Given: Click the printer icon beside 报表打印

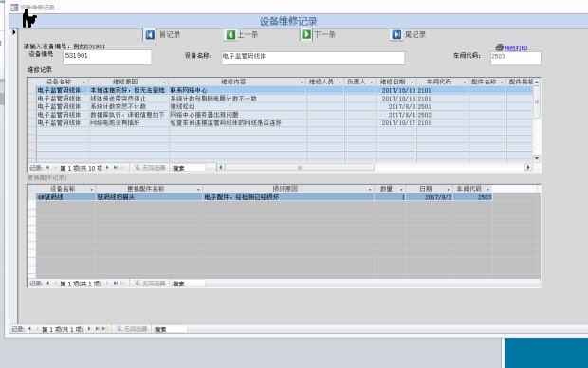Looking at the screenshot, I should (499, 47).
